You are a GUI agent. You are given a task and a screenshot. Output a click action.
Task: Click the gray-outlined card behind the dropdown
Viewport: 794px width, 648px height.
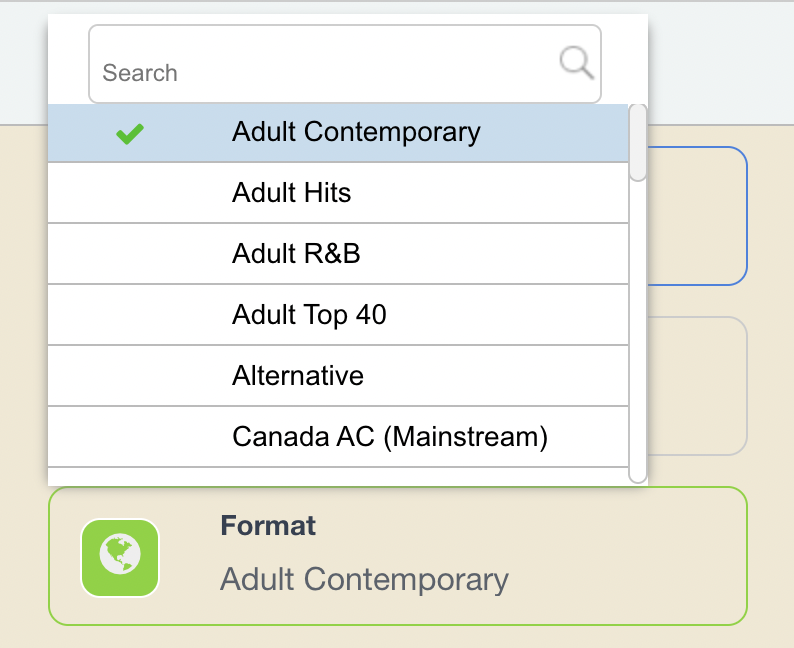click(697, 386)
